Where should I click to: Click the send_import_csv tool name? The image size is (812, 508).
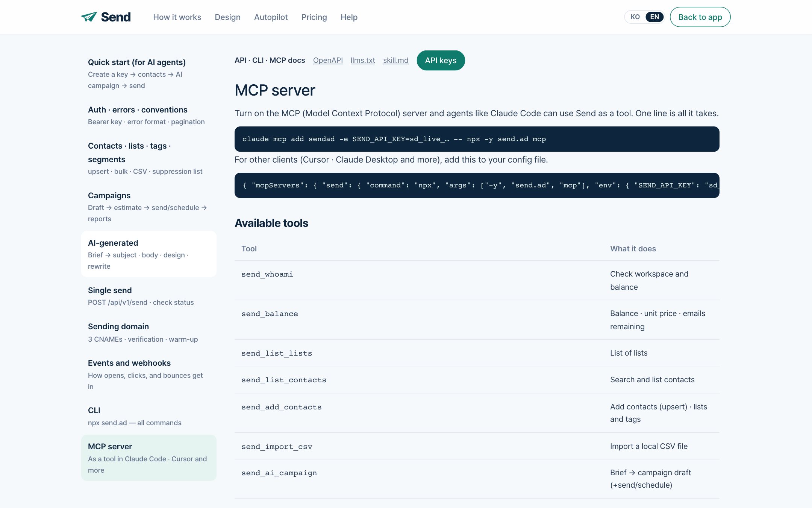277,447
